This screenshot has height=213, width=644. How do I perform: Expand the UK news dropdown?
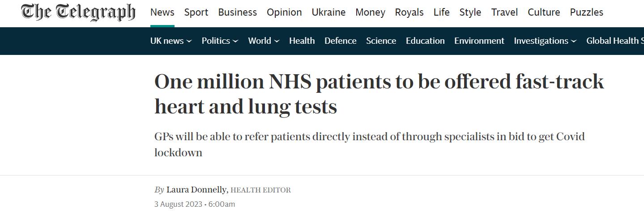click(x=171, y=41)
